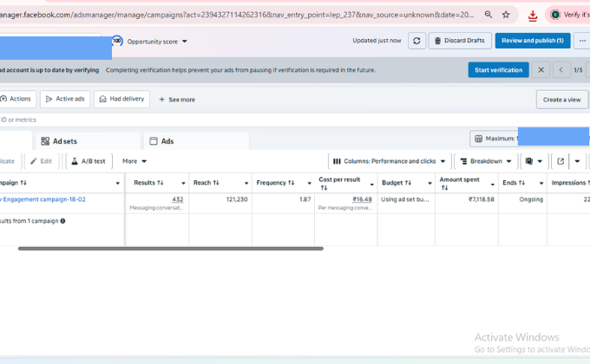
Task: Click the browser bookmark star icon
Action: [506, 15]
